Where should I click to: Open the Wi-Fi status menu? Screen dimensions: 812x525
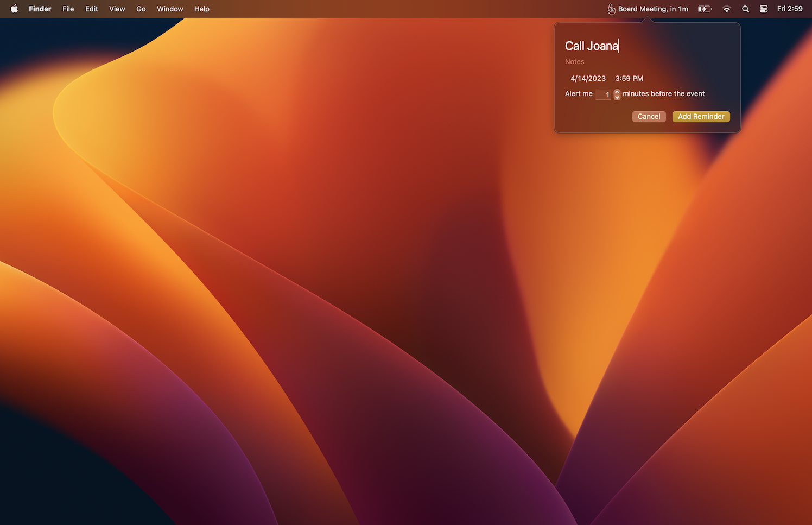(727, 9)
